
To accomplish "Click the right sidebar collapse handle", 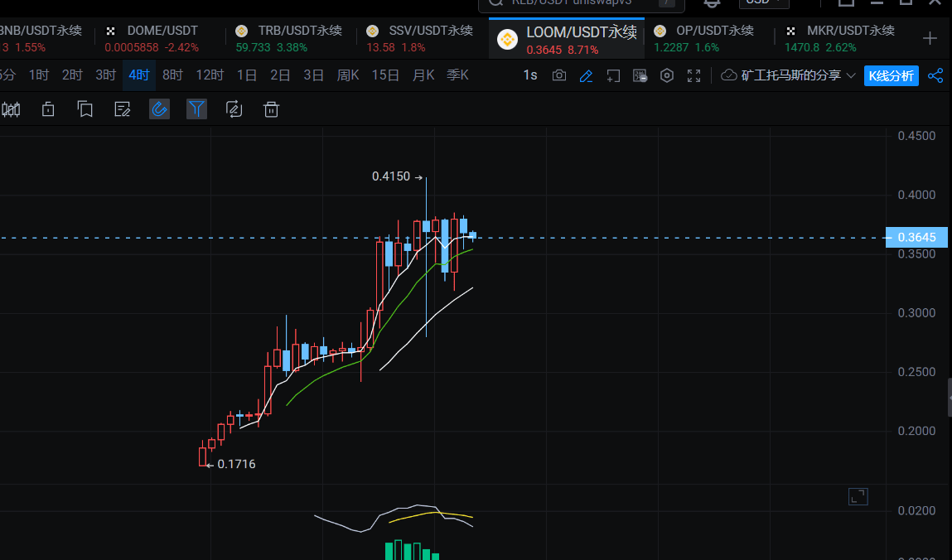I will [x=950, y=397].
